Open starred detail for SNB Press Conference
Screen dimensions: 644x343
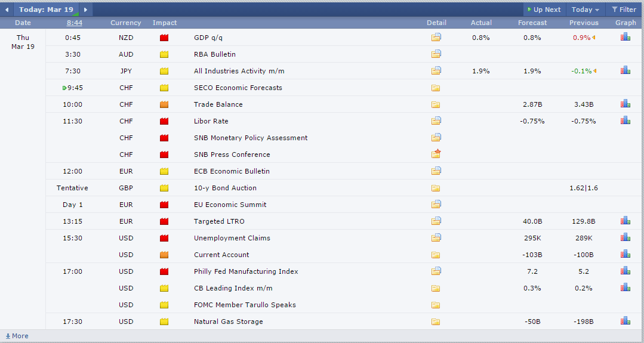click(436, 154)
